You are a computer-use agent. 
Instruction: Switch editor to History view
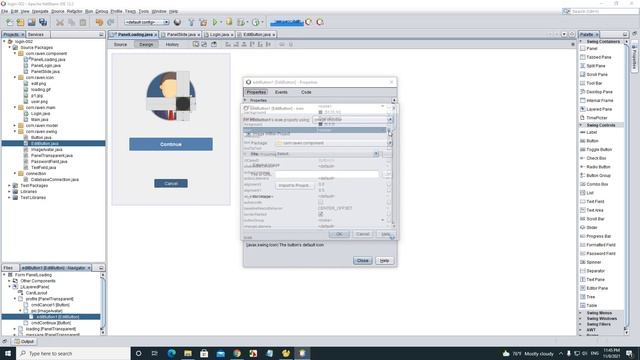[172, 44]
